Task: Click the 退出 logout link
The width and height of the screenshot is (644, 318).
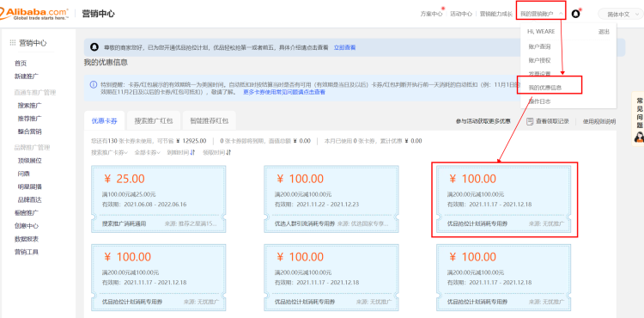Action: click(604, 32)
